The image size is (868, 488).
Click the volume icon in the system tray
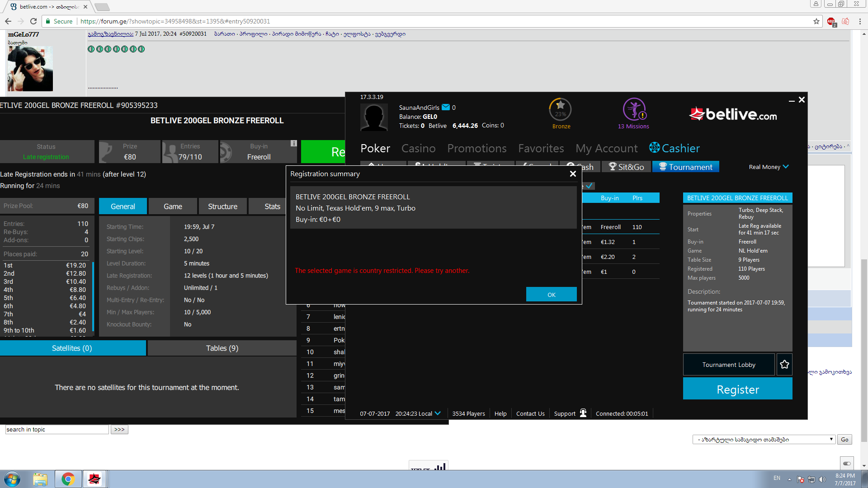coord(822,479)
